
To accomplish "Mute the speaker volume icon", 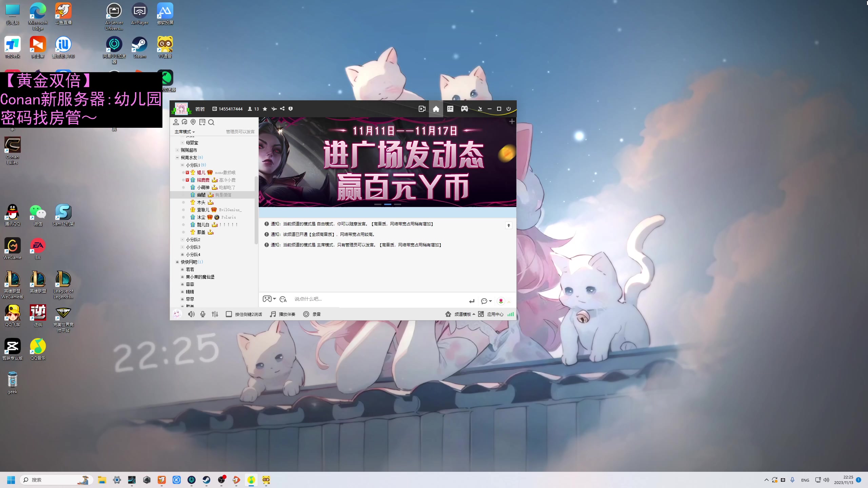I will pos(191,314).
